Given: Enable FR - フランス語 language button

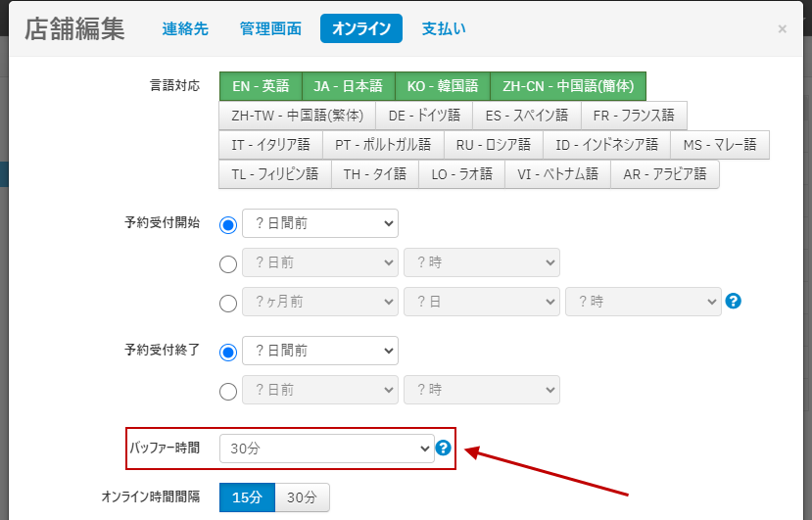Looking at the screenshot, I should pos(634,116).
